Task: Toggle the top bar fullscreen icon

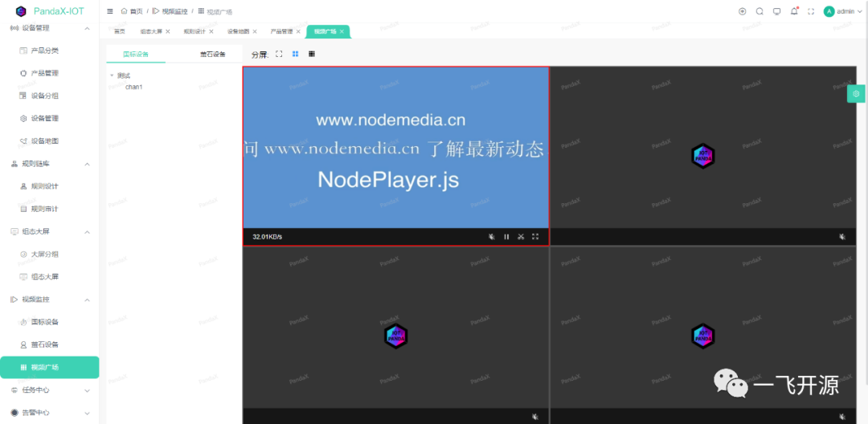Action: coord(811,11)
